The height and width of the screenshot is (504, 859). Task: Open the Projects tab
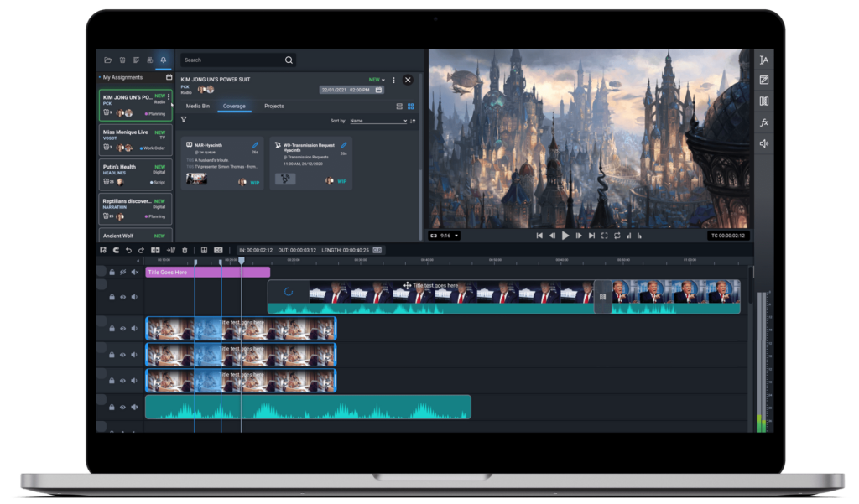273,107
